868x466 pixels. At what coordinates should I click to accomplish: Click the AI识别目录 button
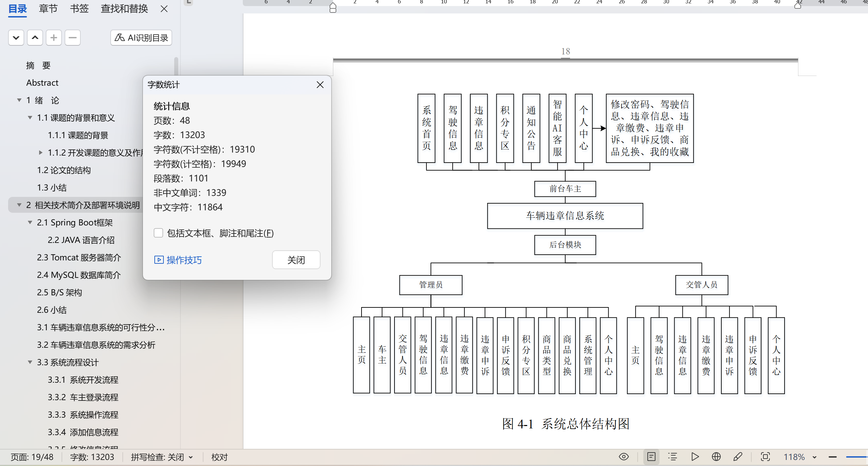pyautogui.click(x=141, y=37)
